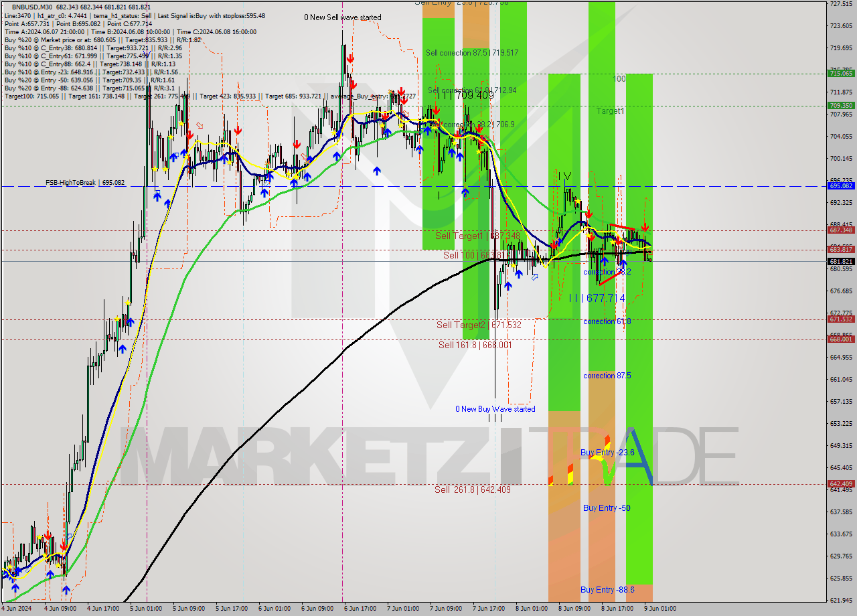The image size is (857, 616).
Task: Select the 'I I 709.409' wave label
Action: [465, 96]
